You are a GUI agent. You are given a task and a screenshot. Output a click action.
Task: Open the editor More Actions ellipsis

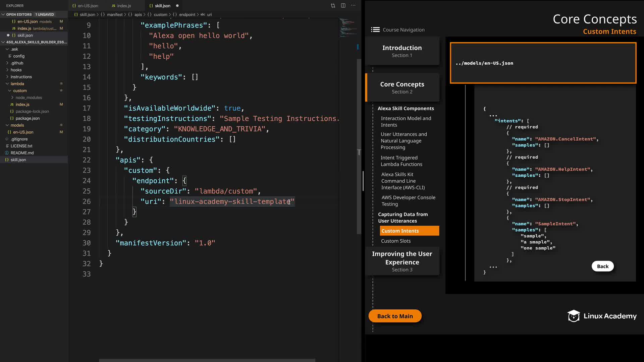pos(353,6)
